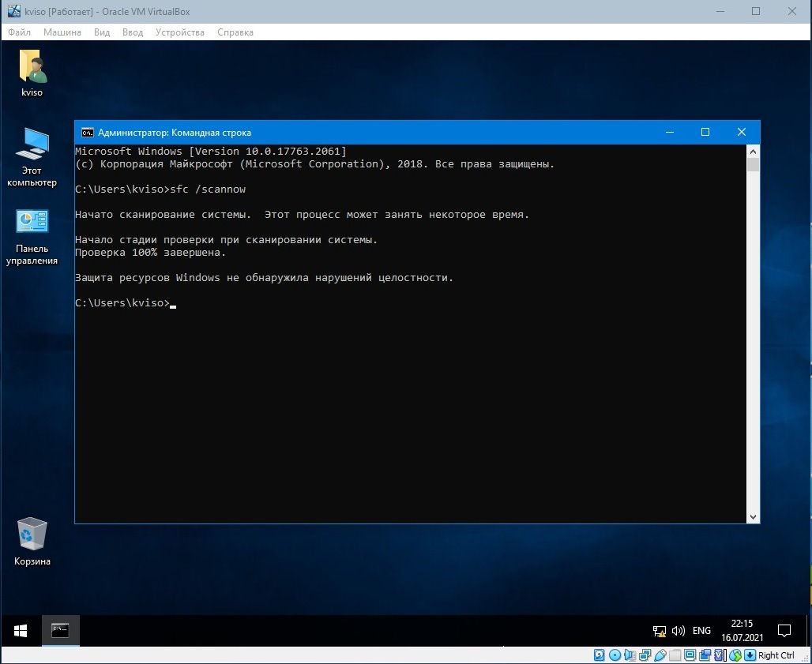Click the 'Начало стадии проверки' line
The image size is (812, 664).
click(x=227, y=240)
